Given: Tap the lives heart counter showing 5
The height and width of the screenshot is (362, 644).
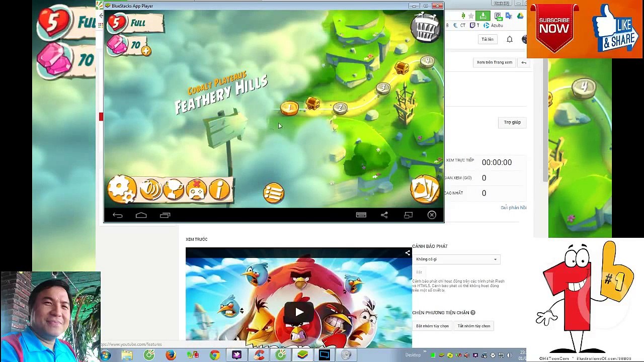Looking at the screenshot, I should pos(117,23).
